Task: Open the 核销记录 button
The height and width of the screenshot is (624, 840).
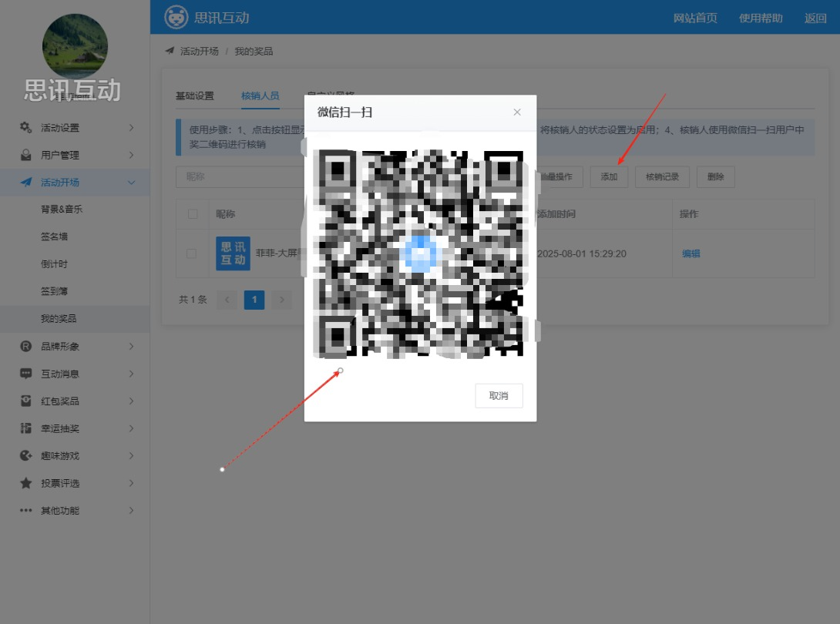Action: [662, 176]
